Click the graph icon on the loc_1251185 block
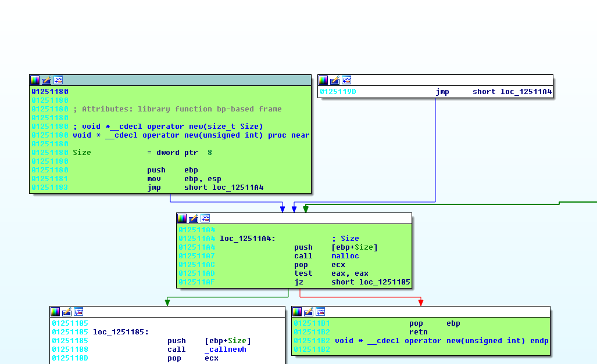597x364 pixels. tap(78, 312)
